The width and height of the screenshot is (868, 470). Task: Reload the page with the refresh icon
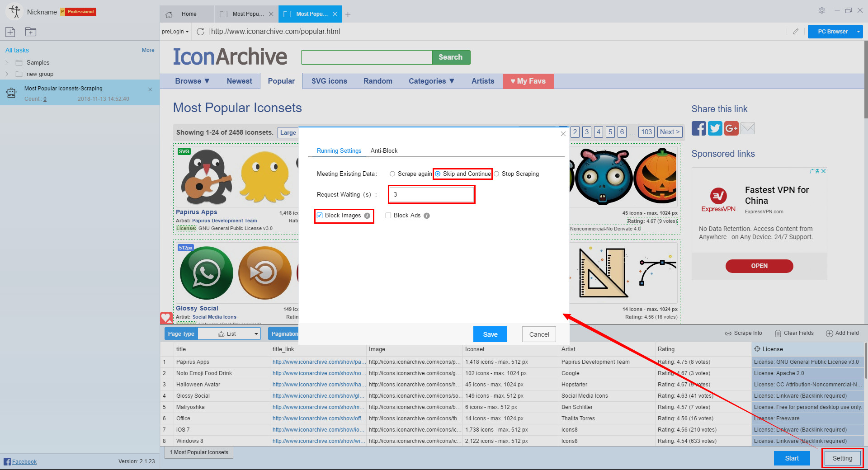[201, 32]
